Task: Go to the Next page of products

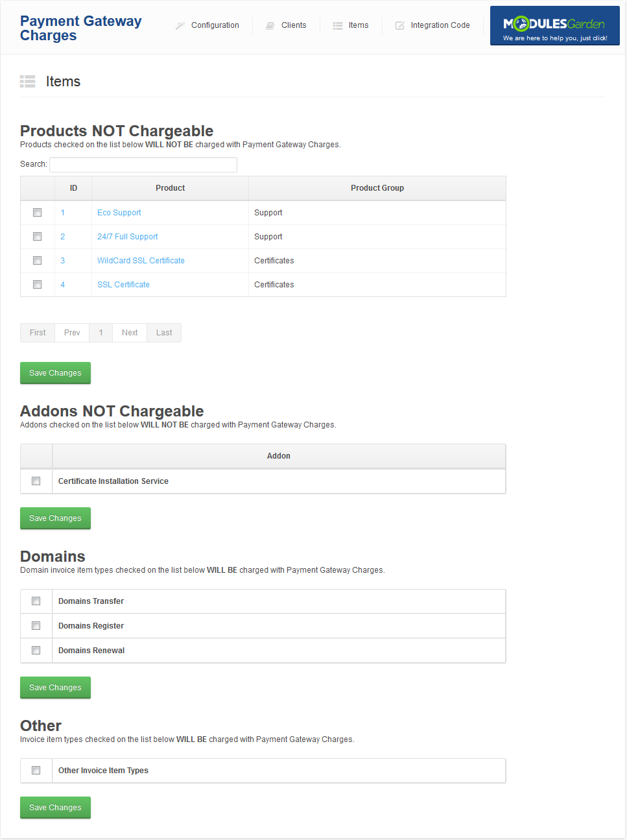Action: (x=130, y=333)
